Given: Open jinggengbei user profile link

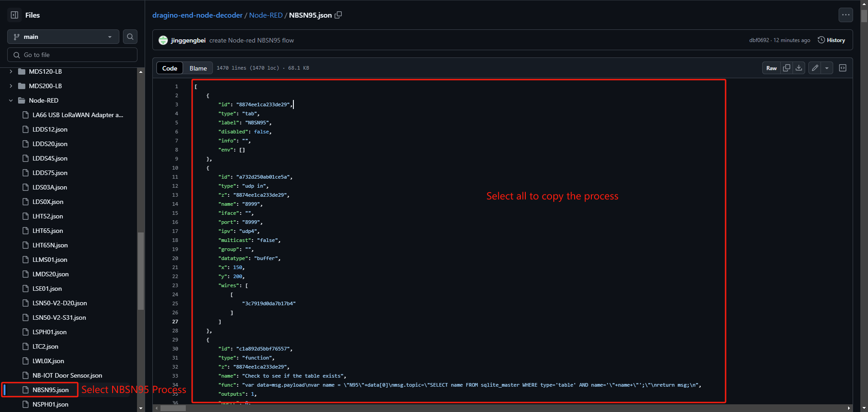Looking at the screenshot, I should click(x=188, y=40).
